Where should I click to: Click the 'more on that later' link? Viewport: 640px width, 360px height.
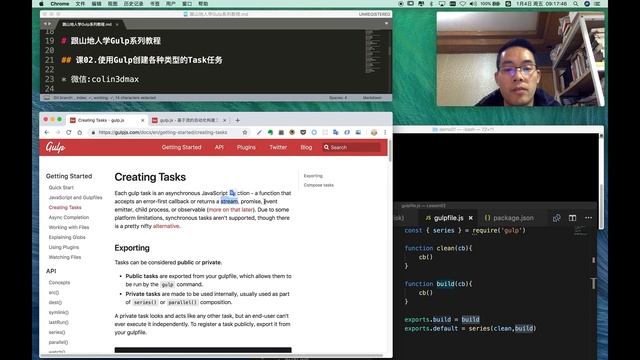click(231, 209)
